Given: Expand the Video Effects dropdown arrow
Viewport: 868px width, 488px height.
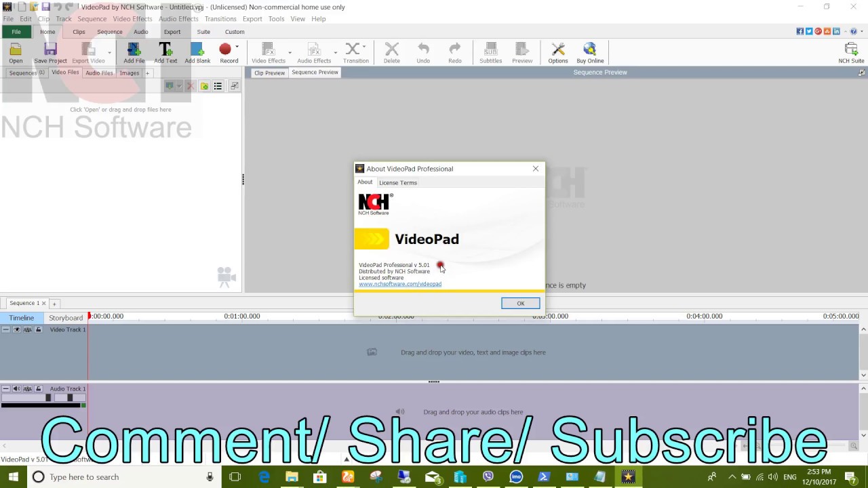Looking at the screenshot, I should pyautogui.click(x=290, y=52).
